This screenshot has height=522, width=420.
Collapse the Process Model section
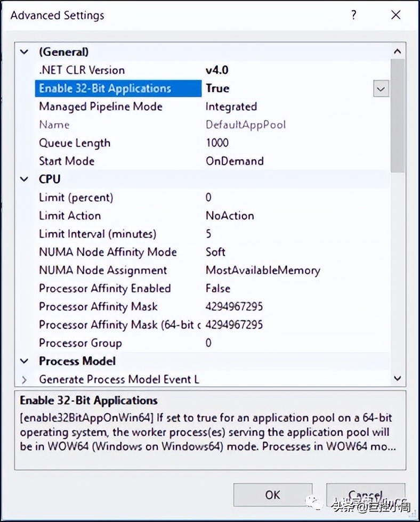[24, 362]
